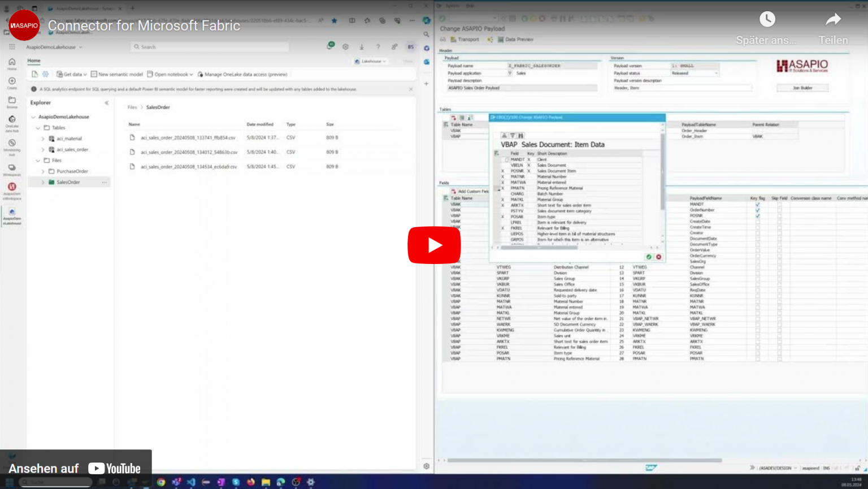Screen dimensions: 868x489
Task: Collapse the Tables tree node in Explorer
Action: coord(38,127)
